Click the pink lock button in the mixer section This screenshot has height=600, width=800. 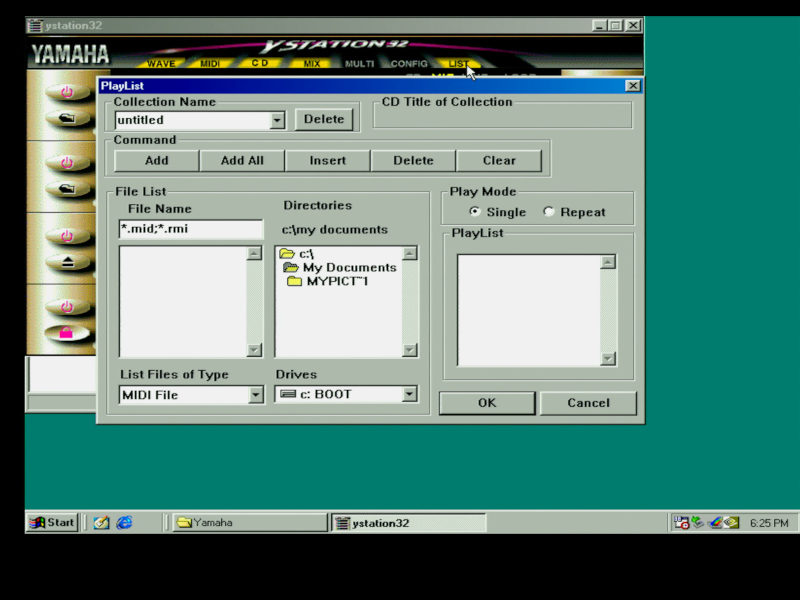pyautogui.click(x=66, y=333)
